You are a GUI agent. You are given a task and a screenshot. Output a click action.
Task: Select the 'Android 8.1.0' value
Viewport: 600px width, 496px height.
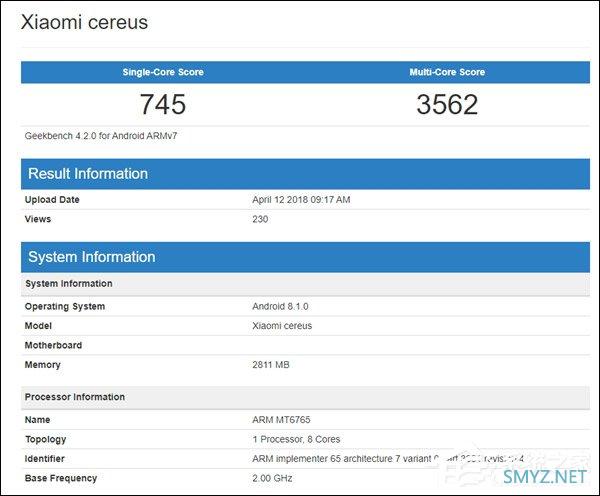tap(280, 307)
